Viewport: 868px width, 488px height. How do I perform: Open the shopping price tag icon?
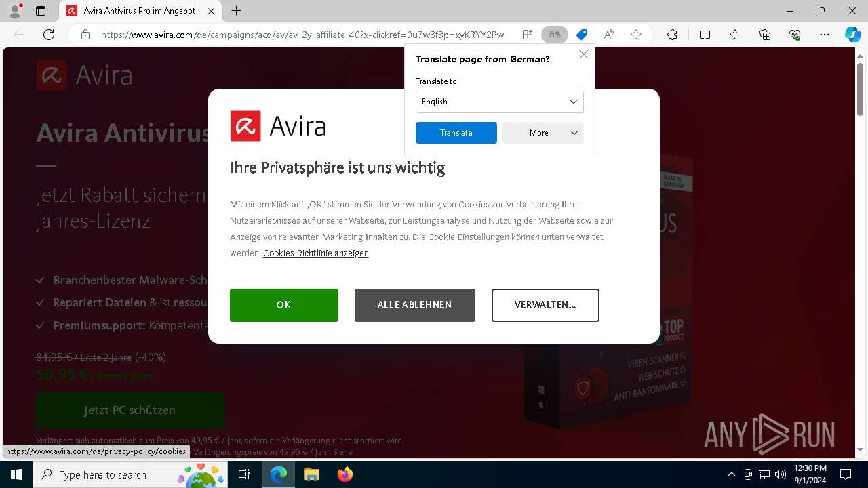(582, 35)
